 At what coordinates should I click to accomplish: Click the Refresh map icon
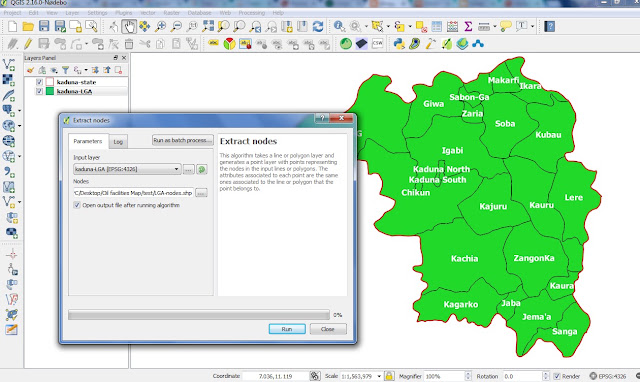(x=318, y=27)
